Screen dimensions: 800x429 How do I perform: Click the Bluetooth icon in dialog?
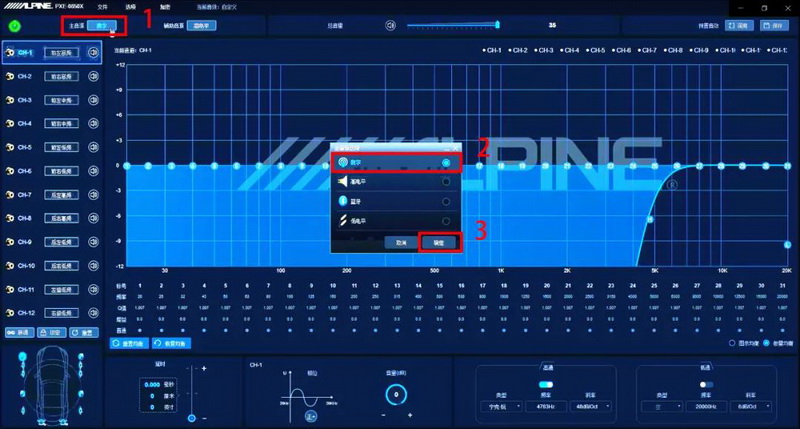point(343,201)
